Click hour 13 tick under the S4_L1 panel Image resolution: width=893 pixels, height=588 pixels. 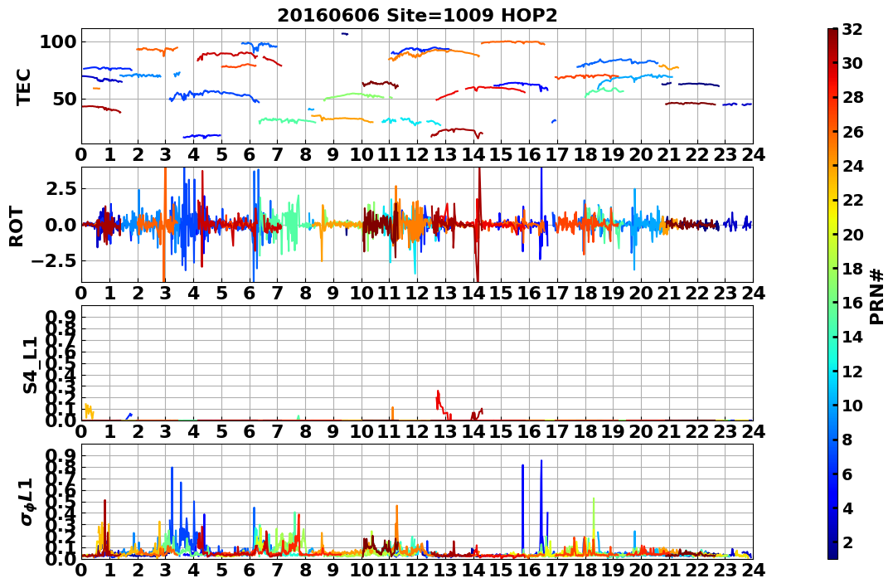(x=445, y=431)
